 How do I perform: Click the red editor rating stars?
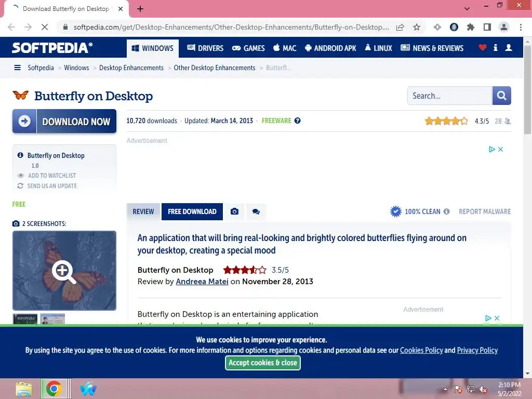(x=245, y=270)
